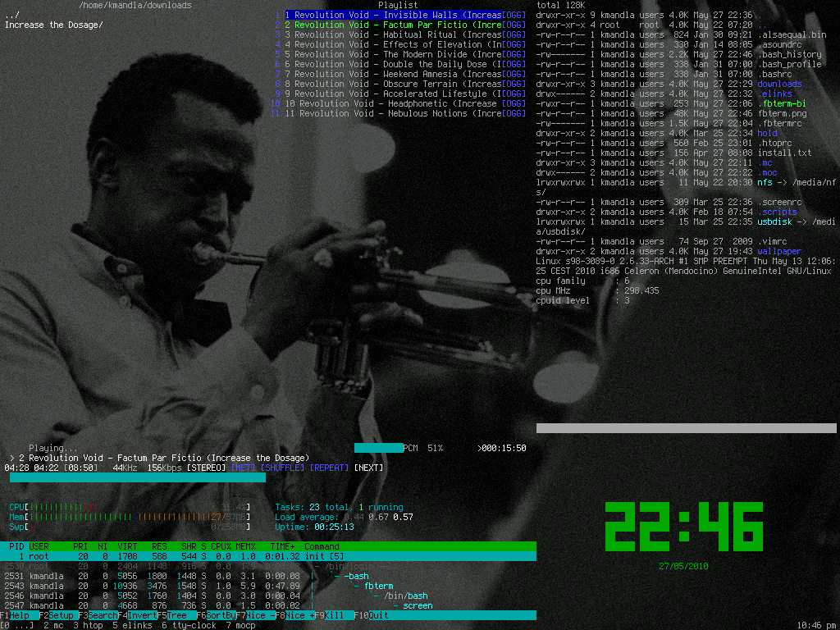Sort htop by the CPU% column header
Viewport: 840px width, 630px height.
click(x=221, y=546)
